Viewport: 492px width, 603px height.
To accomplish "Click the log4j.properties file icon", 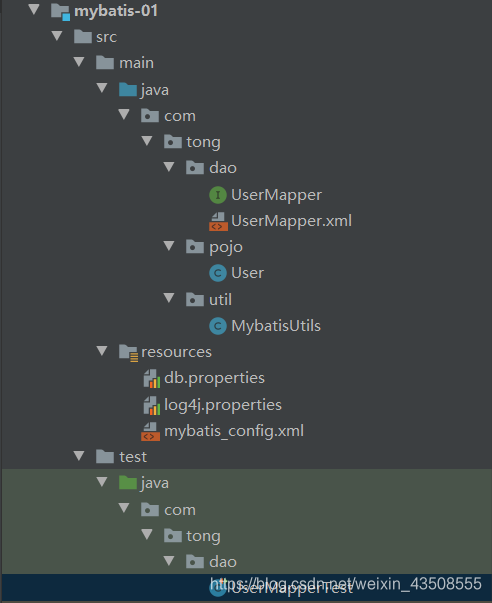I will [152, 405].
